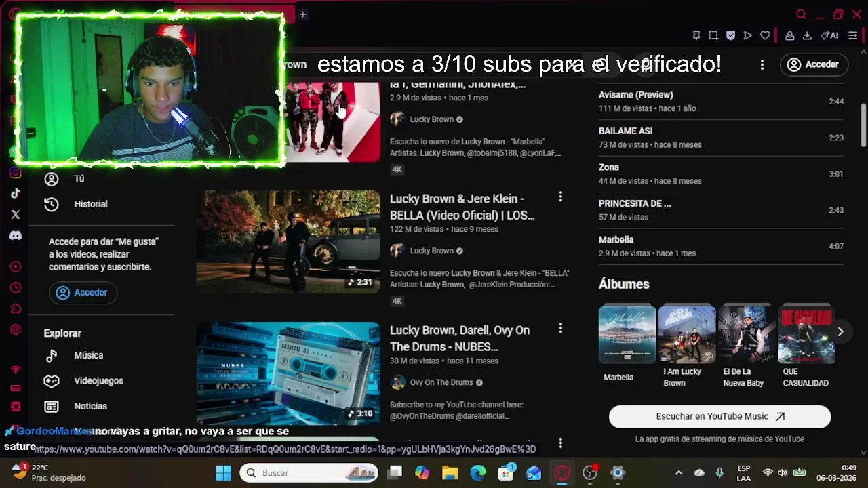868x488 pixels.
Task: Open browser history clock icon in sidebar
Action: pos(16,287)
